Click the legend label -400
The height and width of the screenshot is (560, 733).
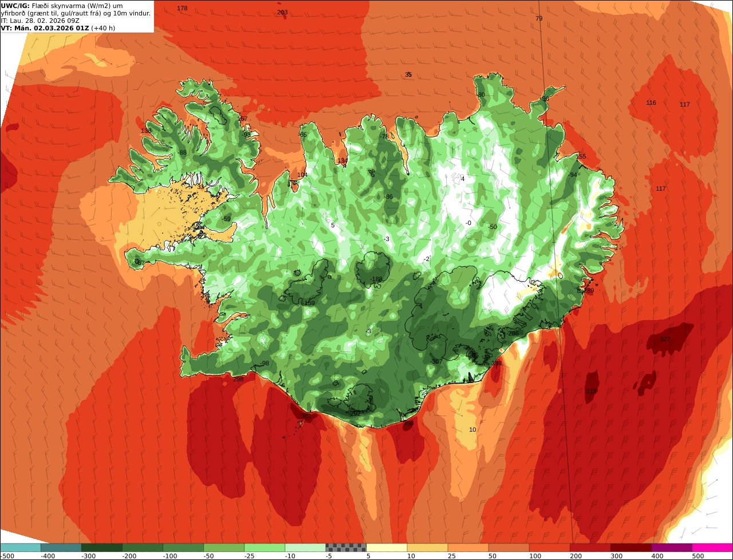tap(47, 556)
